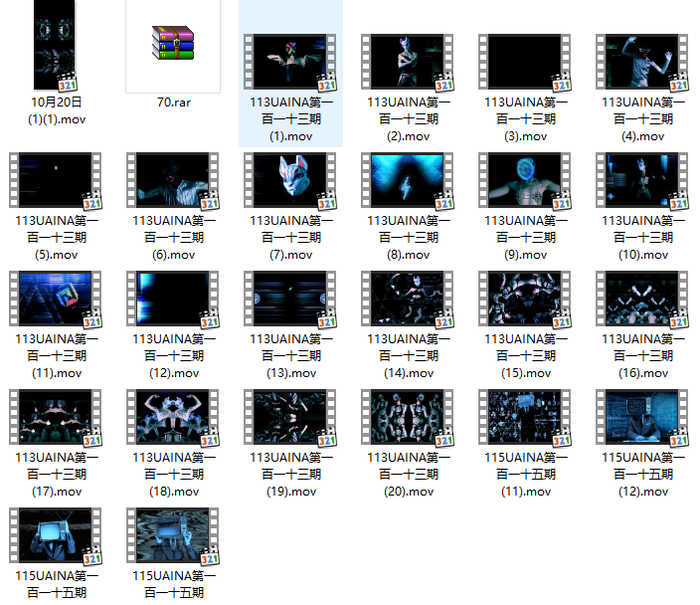
Task: Select the last 115UAINA video thumbnail
Action: point(173,535)
